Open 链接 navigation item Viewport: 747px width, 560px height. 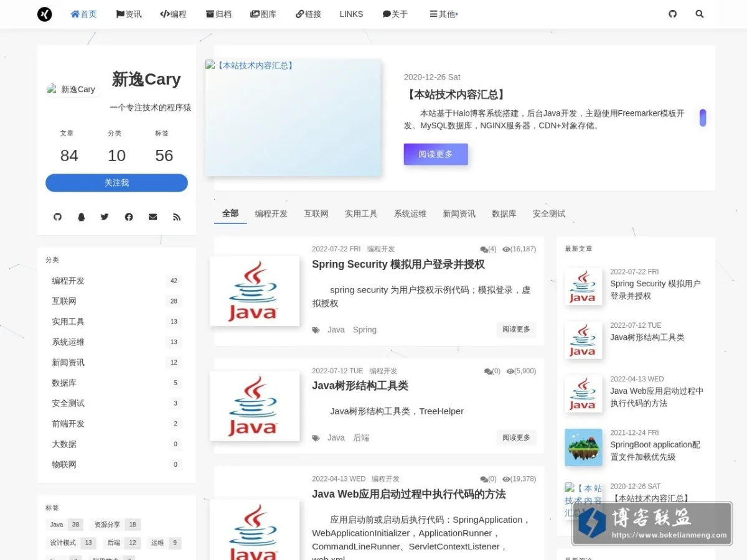tap(308, 14)
